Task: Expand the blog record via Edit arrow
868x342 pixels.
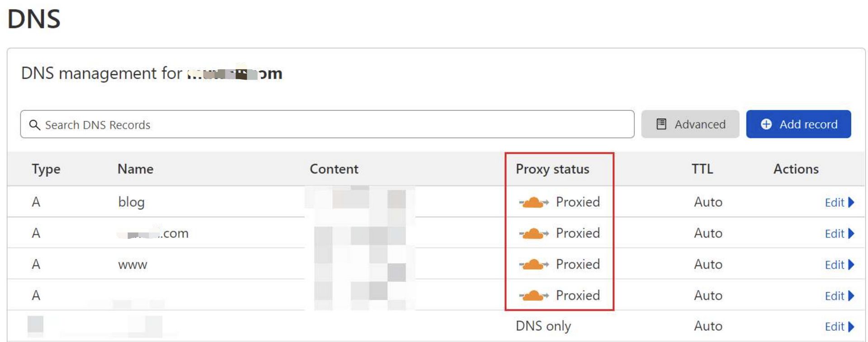Action: [851, 202]
